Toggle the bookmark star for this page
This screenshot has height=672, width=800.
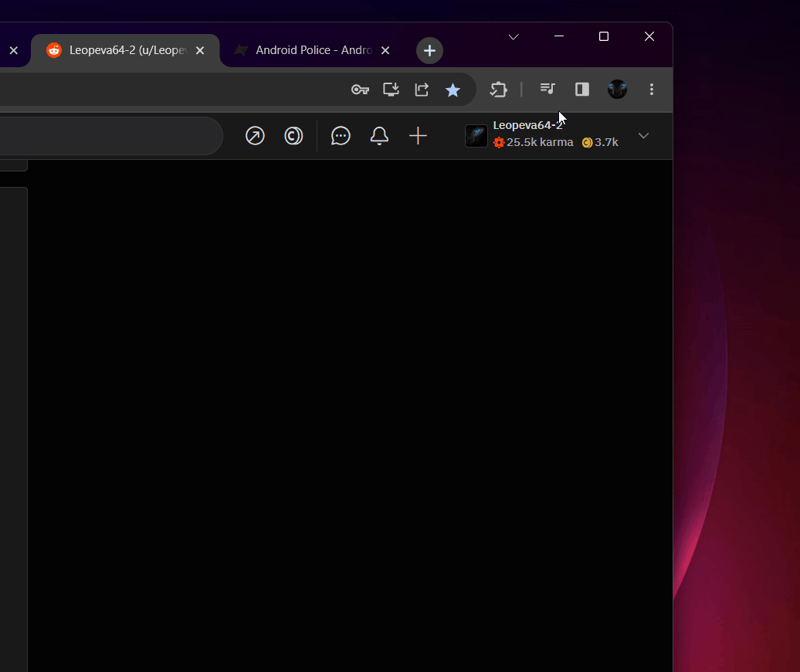pos(453,90)
